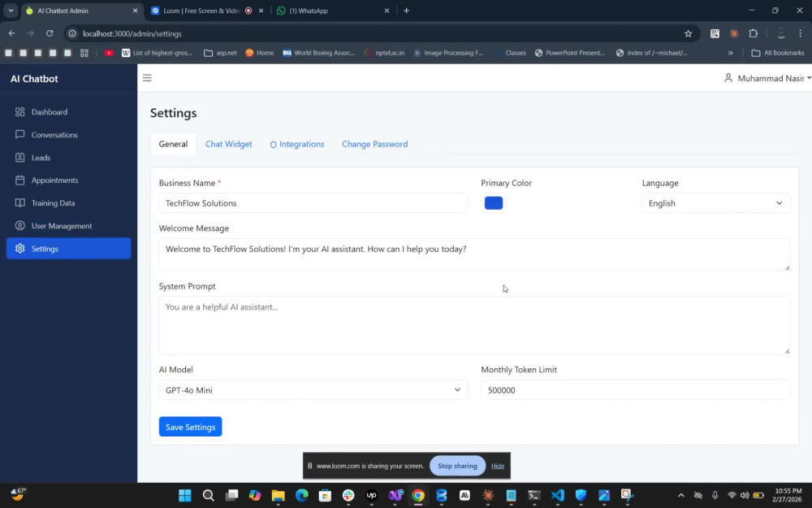Open volume control in system tray
The image size is (812, 508).
[x=745, y=496]
